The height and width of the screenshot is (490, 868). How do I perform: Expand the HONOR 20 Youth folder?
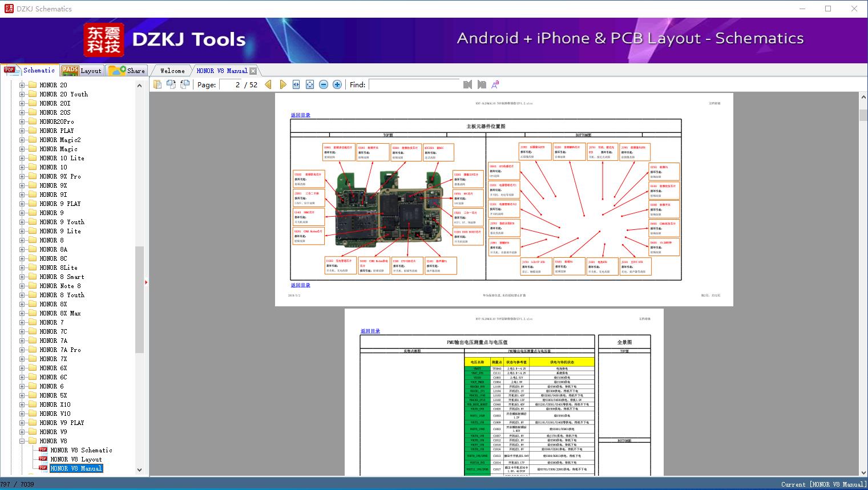coord(22,94)
